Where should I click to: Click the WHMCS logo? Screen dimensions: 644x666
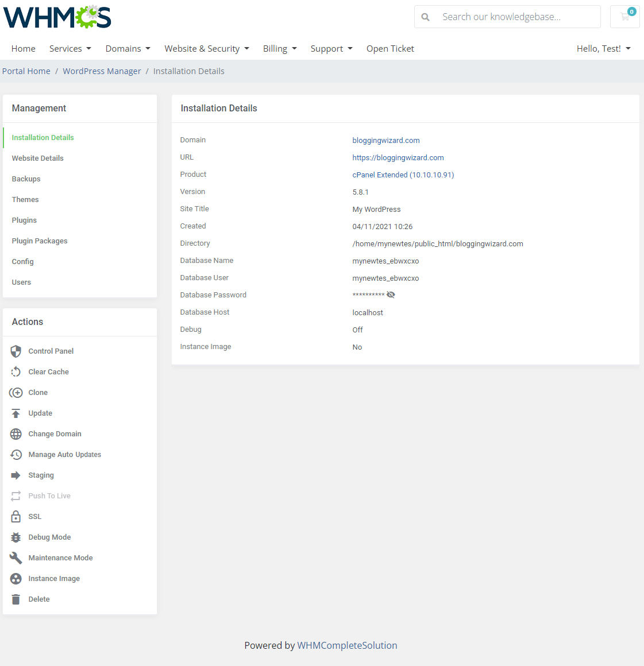(57, 17)
